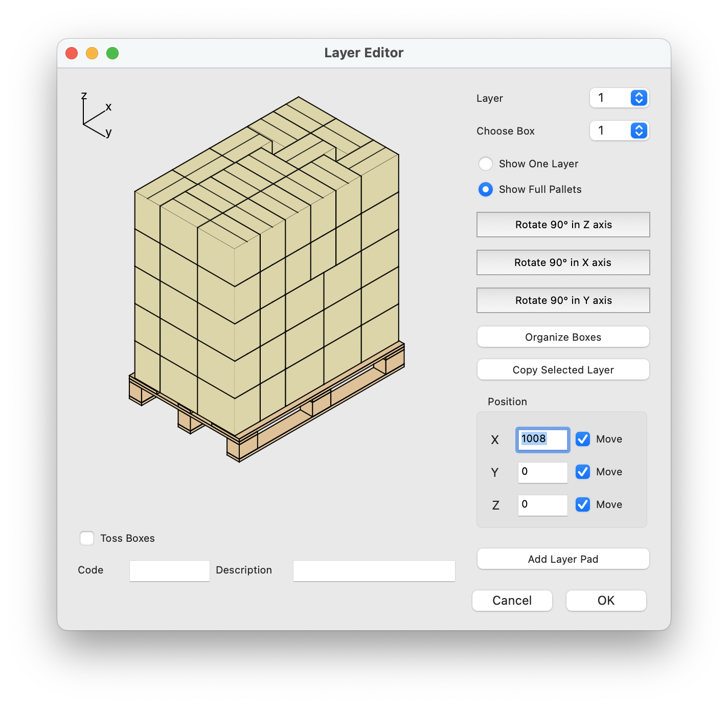
Task: Click Copy Selected Layer button
Action: click(563, 370)
